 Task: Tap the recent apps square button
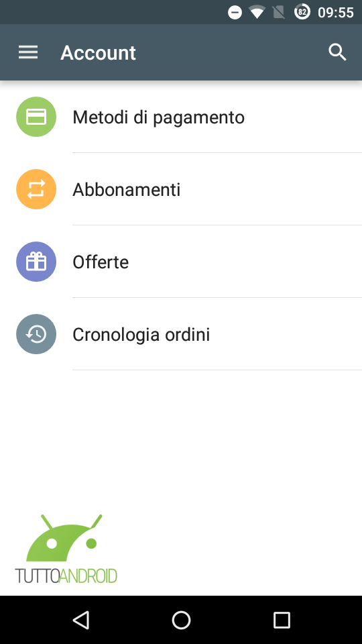pos(282,620)
